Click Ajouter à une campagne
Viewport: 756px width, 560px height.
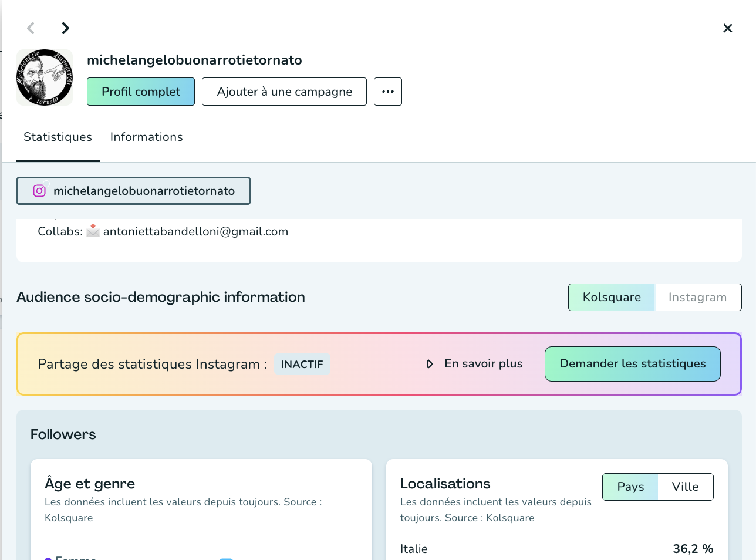(284, 92)
